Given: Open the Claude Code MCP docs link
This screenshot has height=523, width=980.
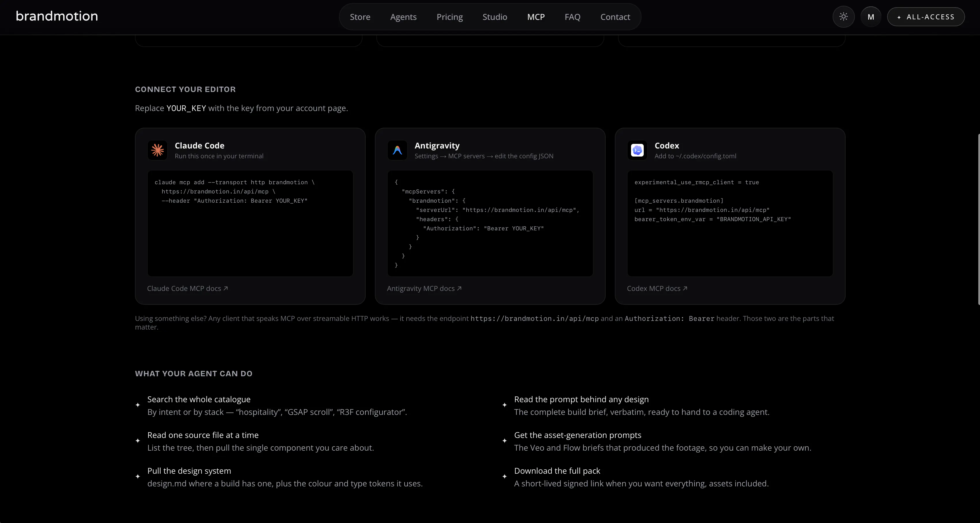Looking at the screenshot, I should coord(187,288).
